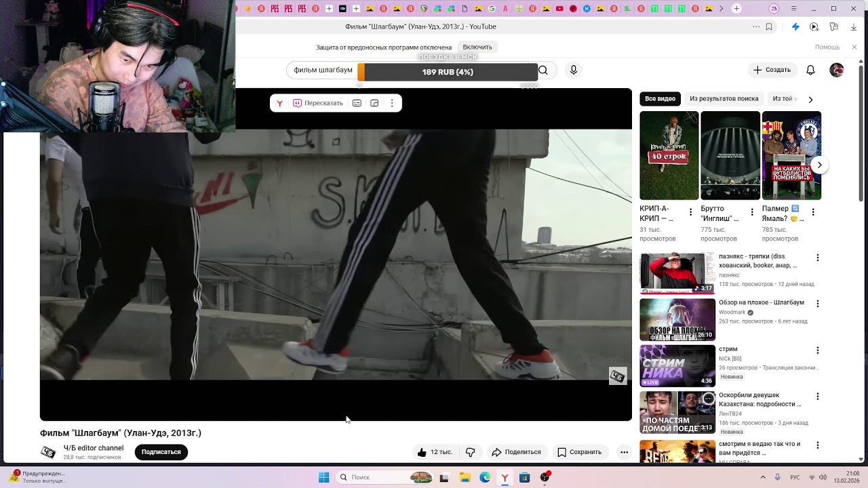Dislike the video with thumbs-down icon
The height and width of the screenshot is (488, 868).
click(471, 452)
